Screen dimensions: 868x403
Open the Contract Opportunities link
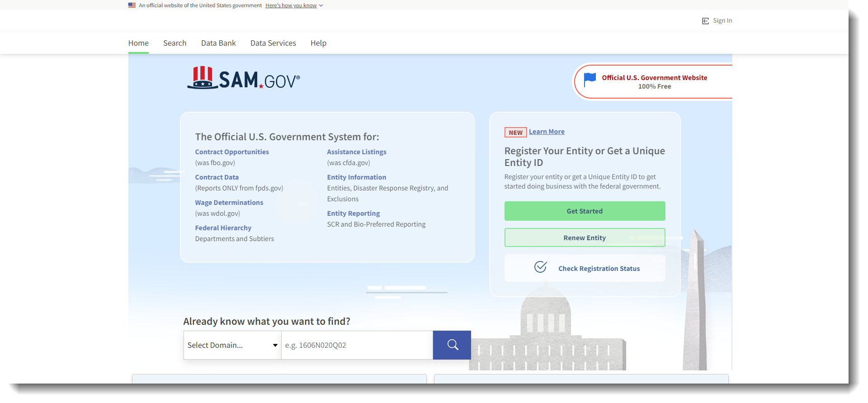coord(232,152)
